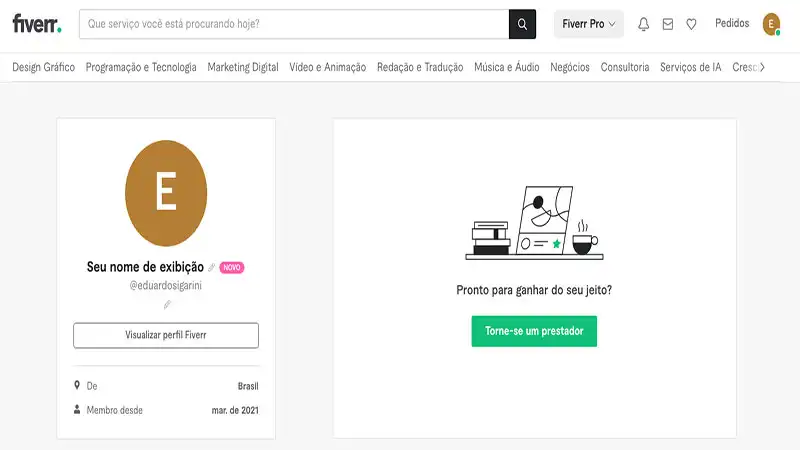Click the large profile picture
The image size is (800, 450).
(x=166, y=193)
